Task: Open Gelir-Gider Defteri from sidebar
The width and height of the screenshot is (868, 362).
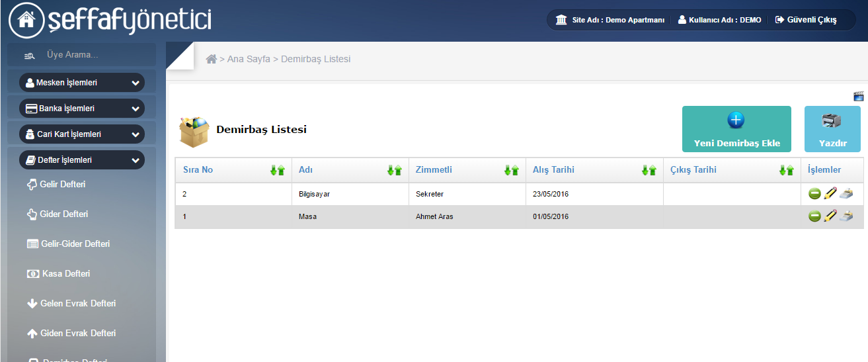Action: (x=68, y=244)
